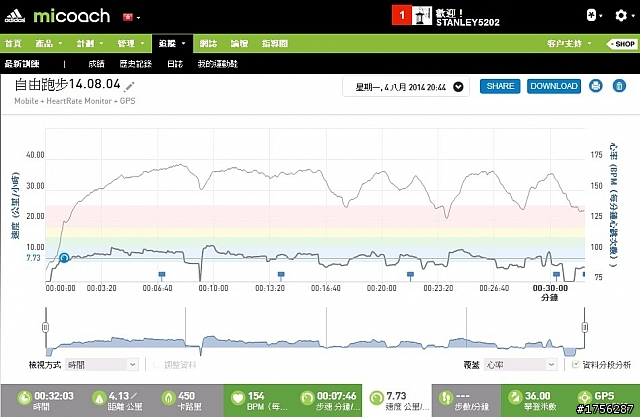The width and height of the screenshot is (640, 417).
Task: Open the 覆蓋 心率 overlay dropdown
Action: click(x=521, y=364)
